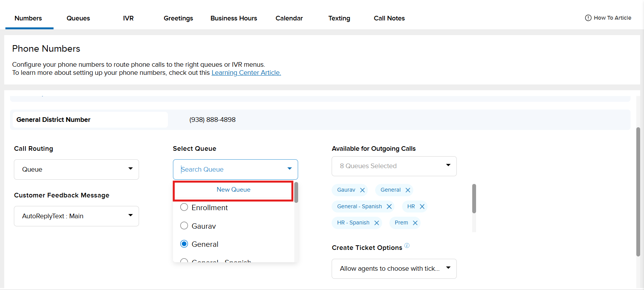Remove the General - Spanish tag

(x=389, y=207)
